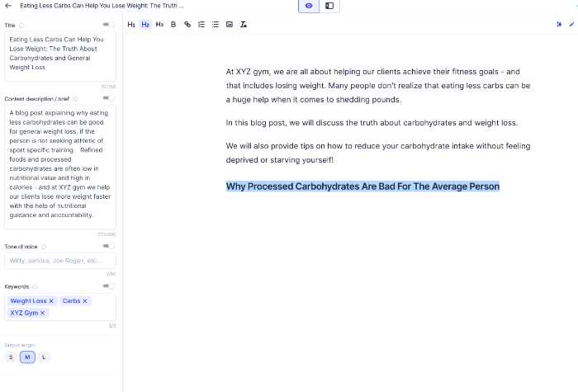The width and height of the screenshot is (578, 392).
Task: Toggle the Keywords switch
Action: pos(108,286)
